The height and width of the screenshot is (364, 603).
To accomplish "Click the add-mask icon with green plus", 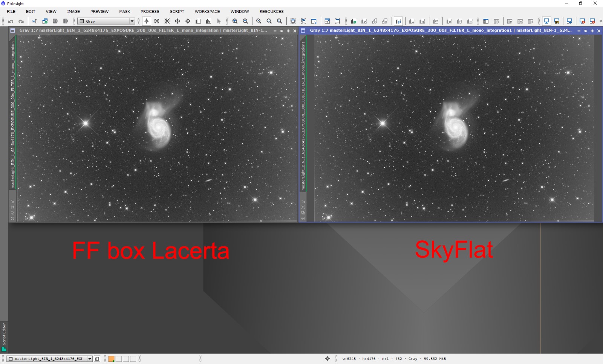I will 354,21.
